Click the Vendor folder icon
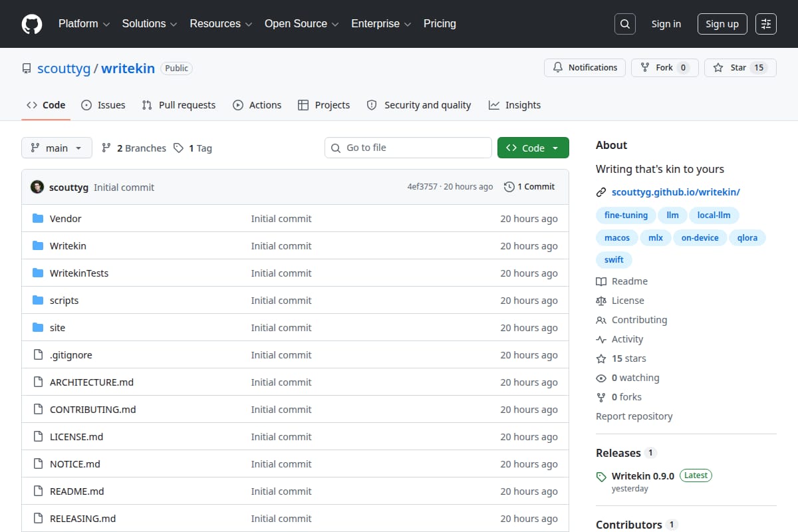Viewport: 798px width, 532px height. [38, 219]
